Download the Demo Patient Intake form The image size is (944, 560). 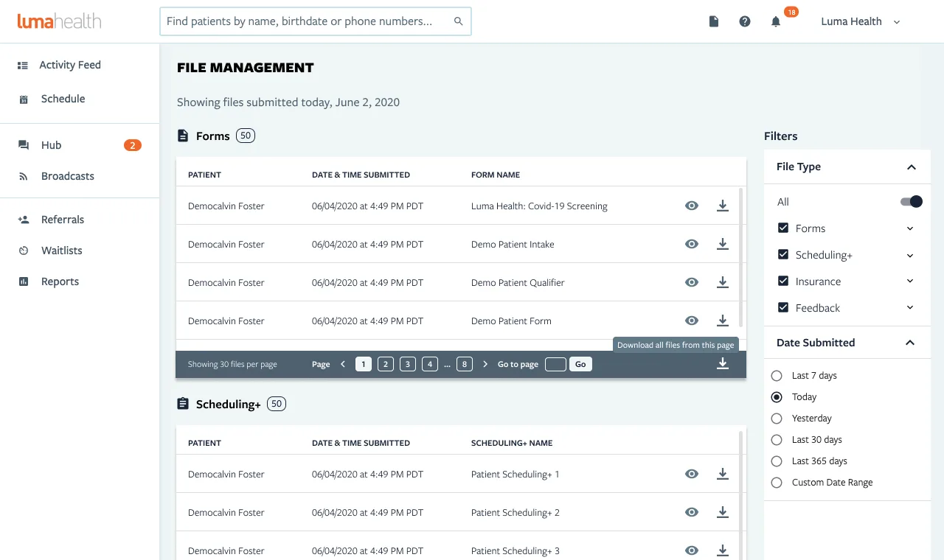(723, 244)
